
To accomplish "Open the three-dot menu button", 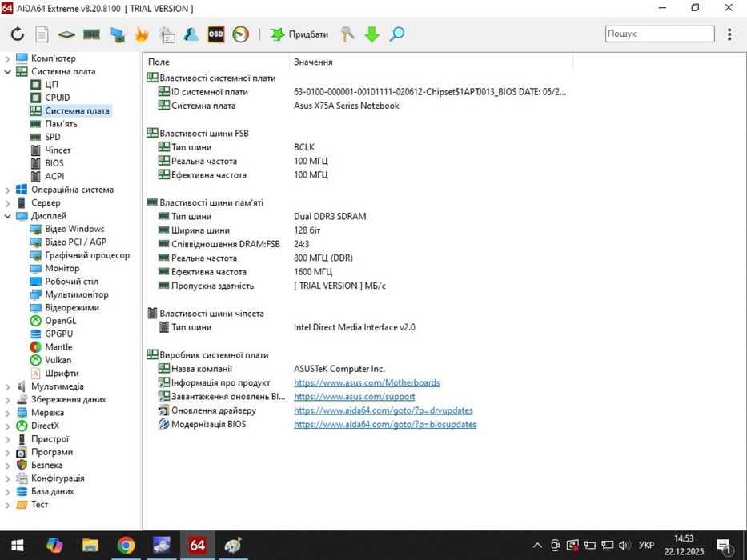I will click(729, 34).
